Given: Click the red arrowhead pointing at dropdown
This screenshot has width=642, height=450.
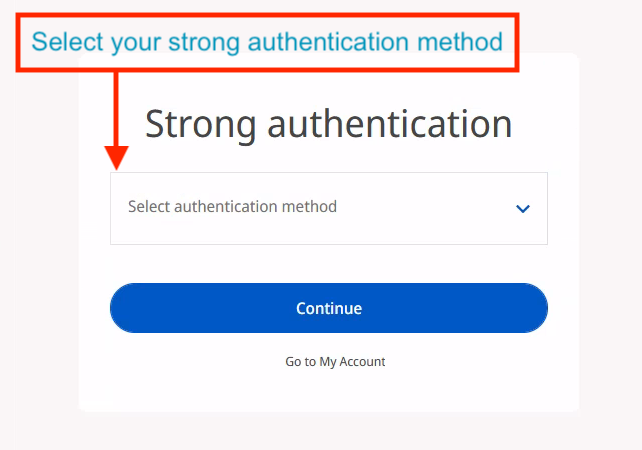Looking at the screenshot, I should coord(117,158).
